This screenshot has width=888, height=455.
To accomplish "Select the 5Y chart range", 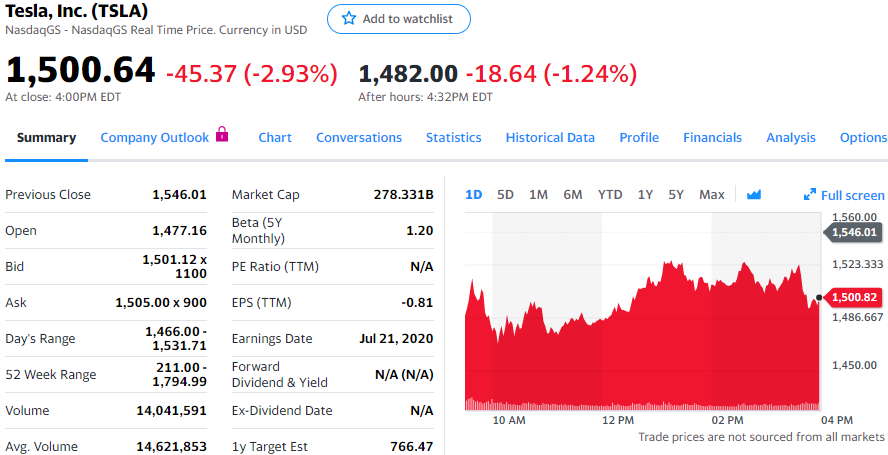I will click(676, 195).
